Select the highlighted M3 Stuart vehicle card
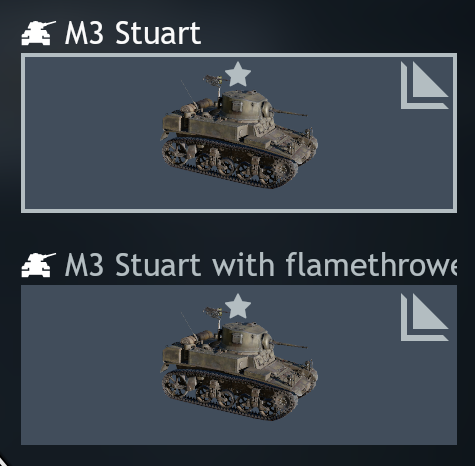475x466 pixels. 239,133
